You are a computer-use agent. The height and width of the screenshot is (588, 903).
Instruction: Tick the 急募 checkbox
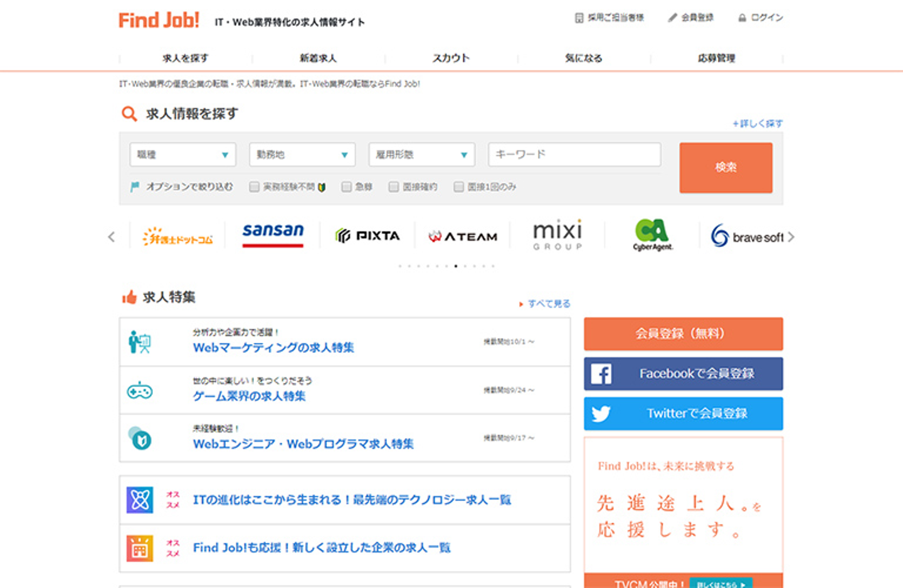point(346,187)
